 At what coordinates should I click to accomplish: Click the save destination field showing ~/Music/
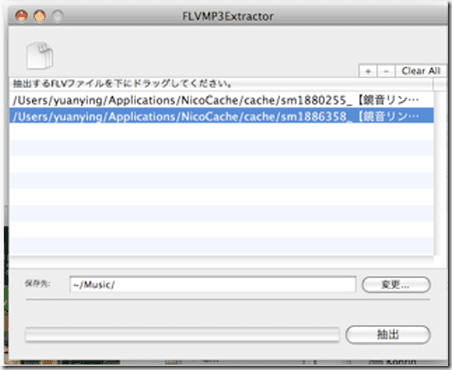click(x=213, y=284)
